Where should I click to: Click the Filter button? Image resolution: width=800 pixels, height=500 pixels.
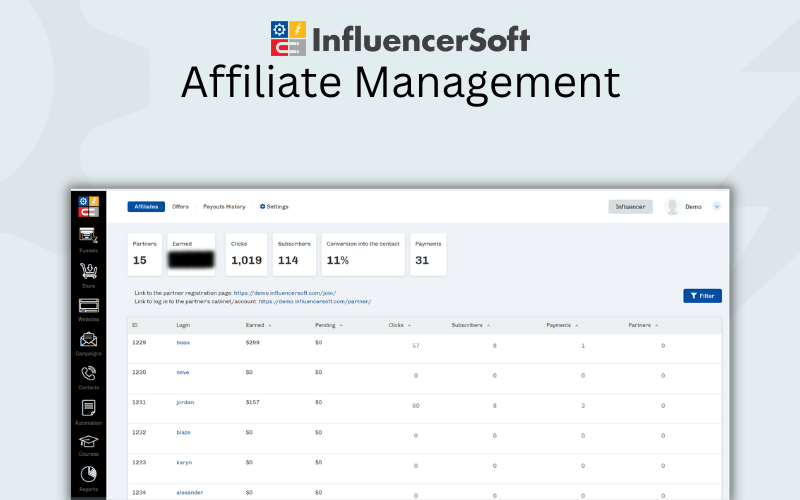(702, 296)
